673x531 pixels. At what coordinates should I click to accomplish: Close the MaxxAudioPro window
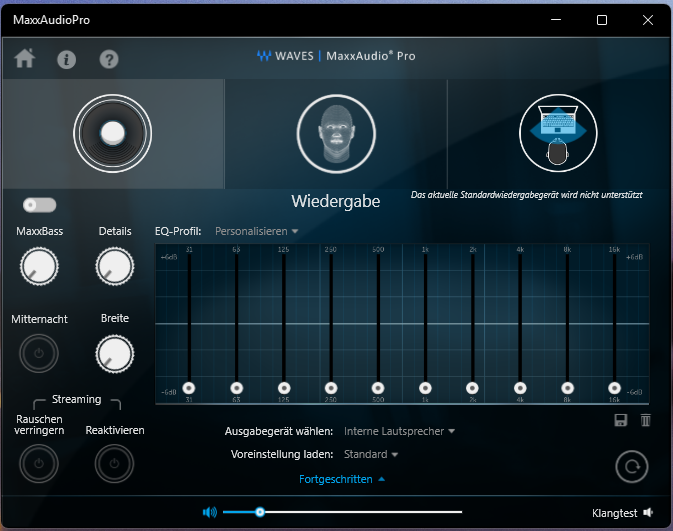648,20
